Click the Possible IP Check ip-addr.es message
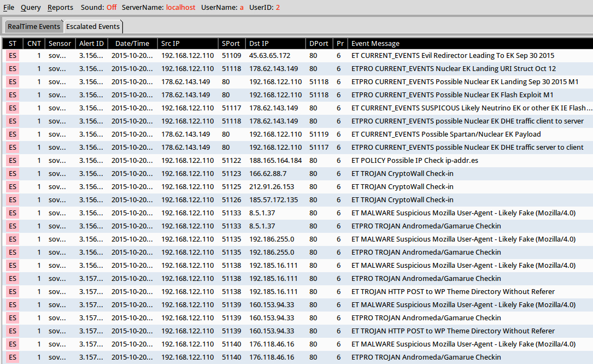Image resolution: width=593 pixels, height=364 pixels. 415,161
